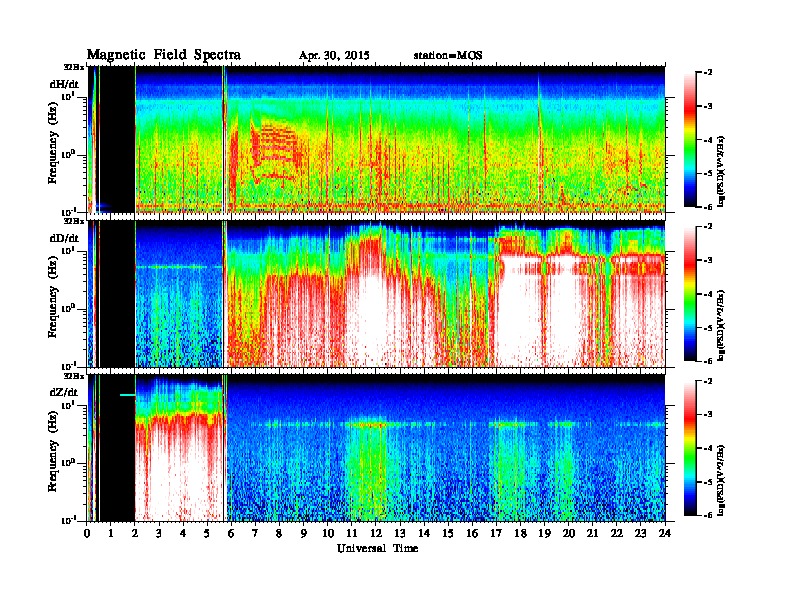Click hour 16 on the Universal Time axis
This screenshot has height=612, width=792.
click(x=472, y=534)
